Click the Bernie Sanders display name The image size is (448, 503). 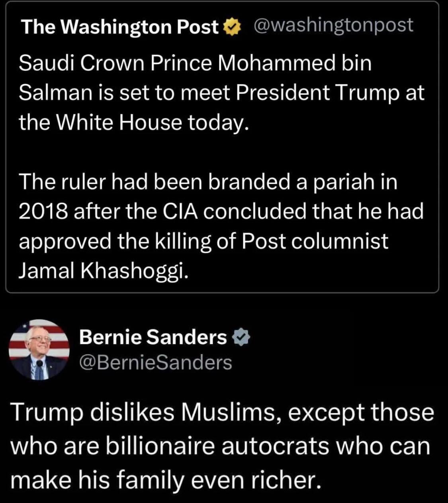click(153, 338)
